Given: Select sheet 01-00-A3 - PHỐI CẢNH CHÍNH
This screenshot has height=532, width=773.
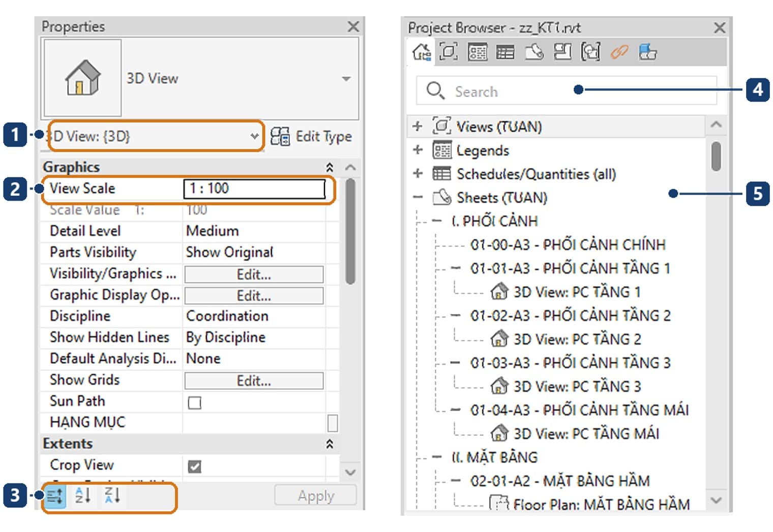Looking at the screenshot, I should tap(568, 244).
